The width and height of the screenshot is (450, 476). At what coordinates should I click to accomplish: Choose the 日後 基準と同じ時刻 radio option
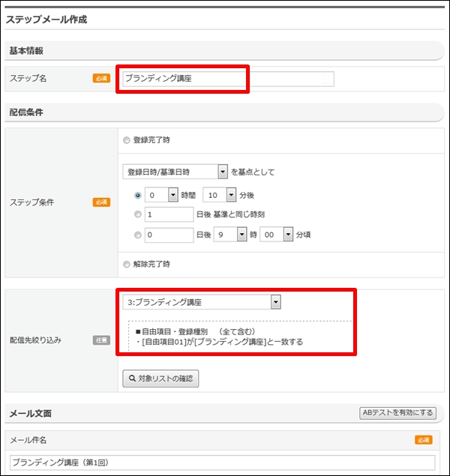138,214
